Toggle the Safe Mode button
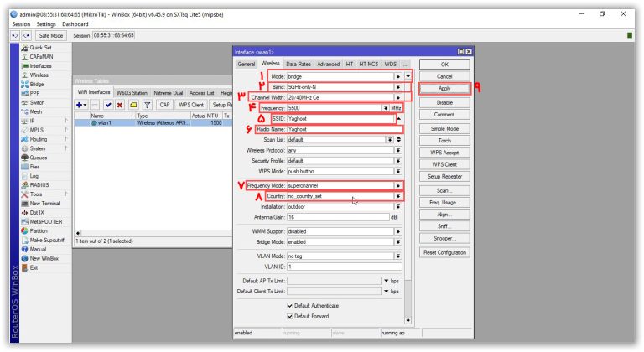Image resolution: width=644 pixels, height=352 pixels. [50, 36]
